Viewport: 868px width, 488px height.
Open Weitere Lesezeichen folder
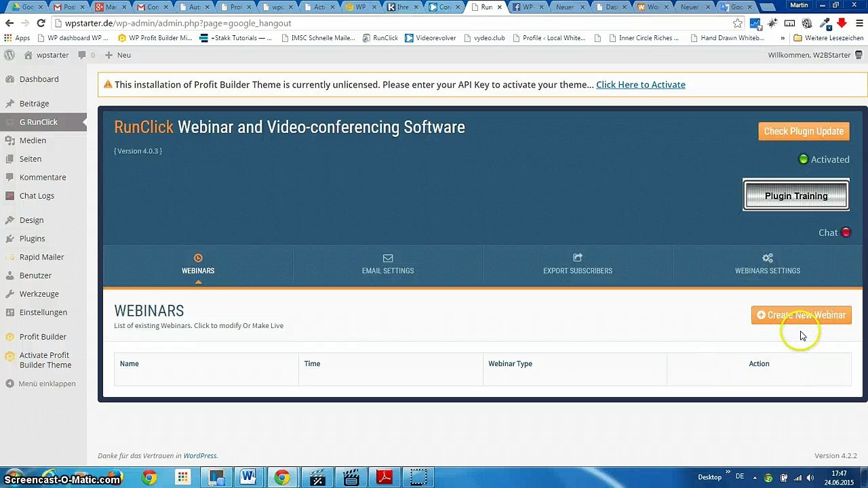click(828, 38)
